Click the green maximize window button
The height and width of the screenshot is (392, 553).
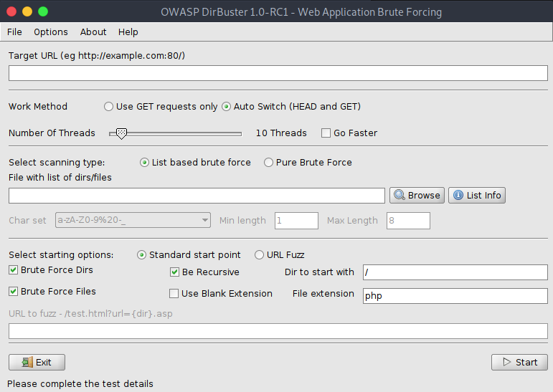pyautogui.click(x=43, y=11)
